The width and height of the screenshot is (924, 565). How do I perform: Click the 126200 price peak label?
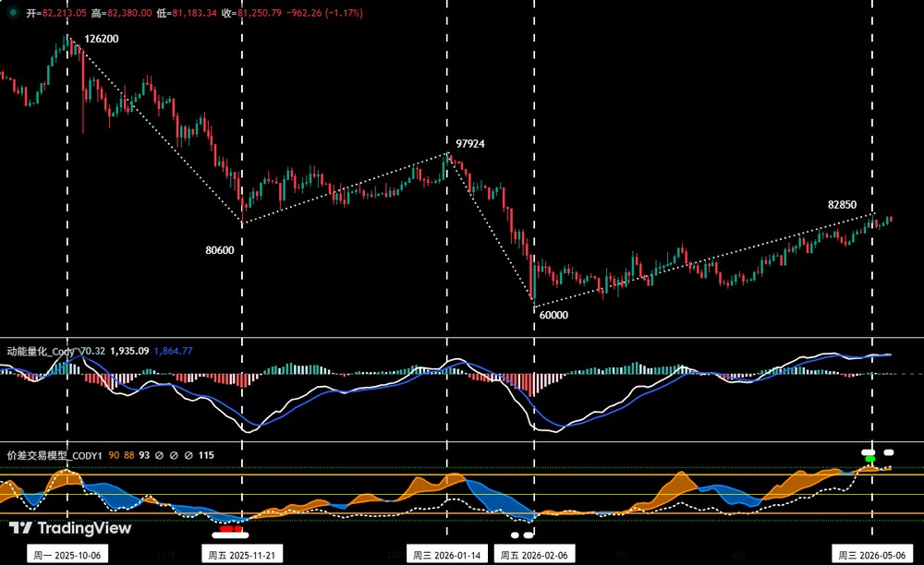pyautogui.click(x=102, y=39)
